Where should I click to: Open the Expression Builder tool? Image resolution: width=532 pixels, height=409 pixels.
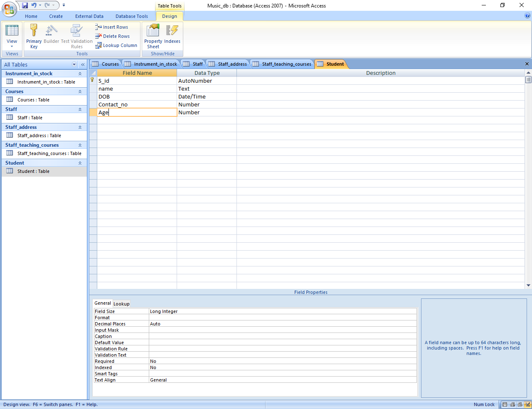click(x=52, y=31)
